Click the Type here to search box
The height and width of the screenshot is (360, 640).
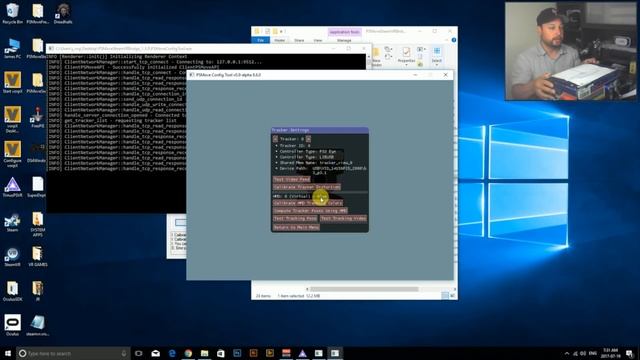(x=73, y=353)
